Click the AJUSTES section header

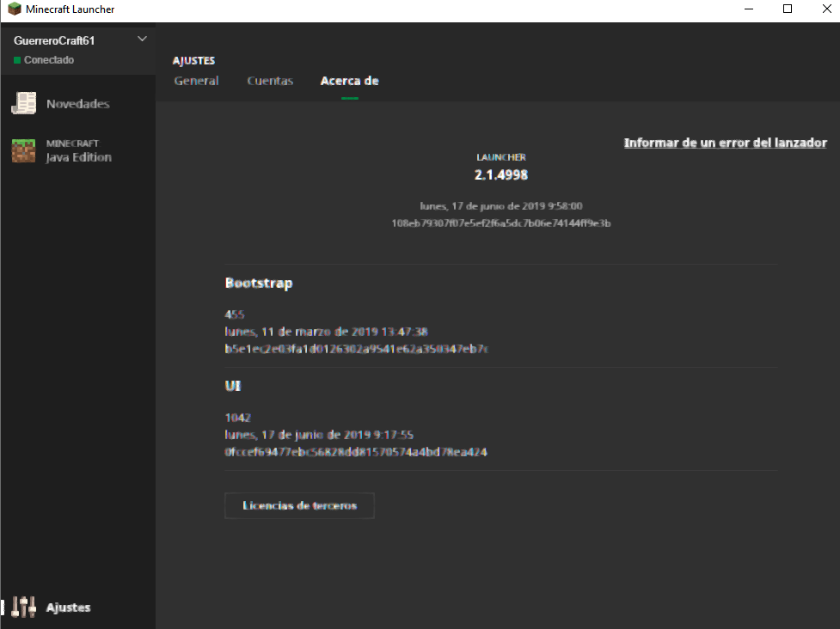[193, 60]
